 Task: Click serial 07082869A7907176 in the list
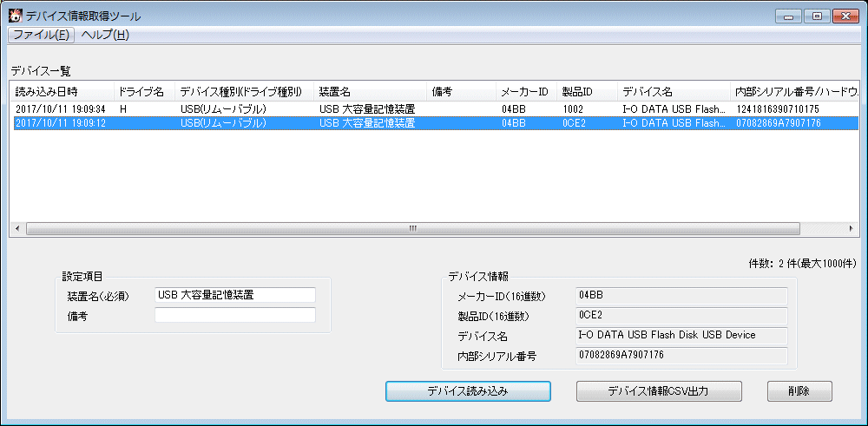pos(777,123)
